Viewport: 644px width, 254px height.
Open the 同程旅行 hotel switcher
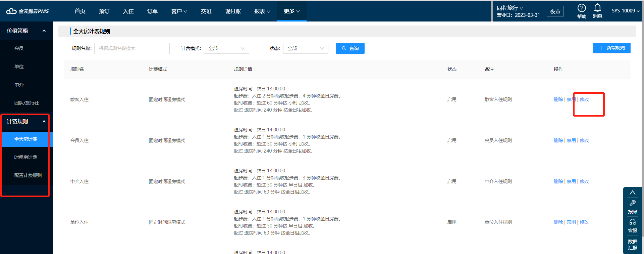click(510, 8)
